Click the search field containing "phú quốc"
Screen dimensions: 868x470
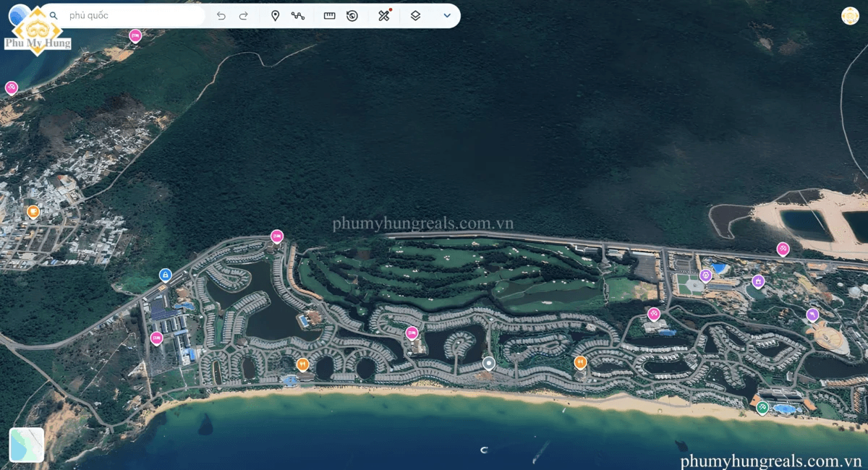click(x=130, y=15)
